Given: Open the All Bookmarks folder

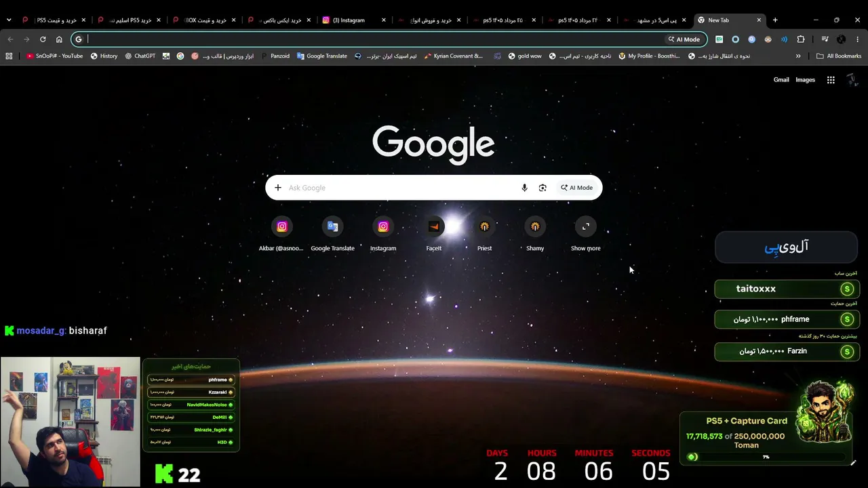Looking at the screenshot, I should pos(839,56).
